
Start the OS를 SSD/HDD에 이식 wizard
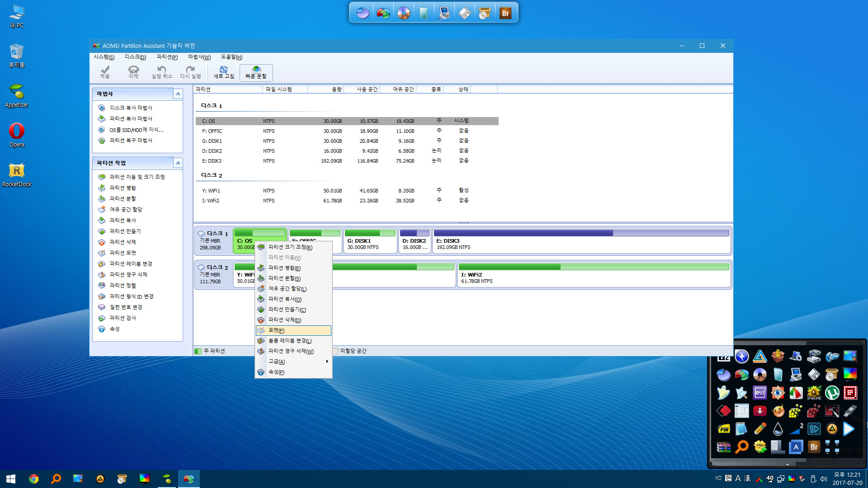pos(136,130)
